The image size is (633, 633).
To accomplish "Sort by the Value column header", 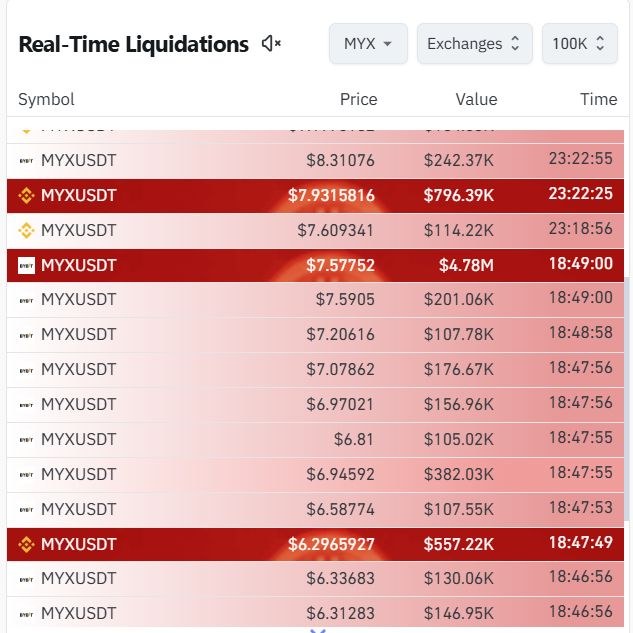I will click(x=476, y=99).
